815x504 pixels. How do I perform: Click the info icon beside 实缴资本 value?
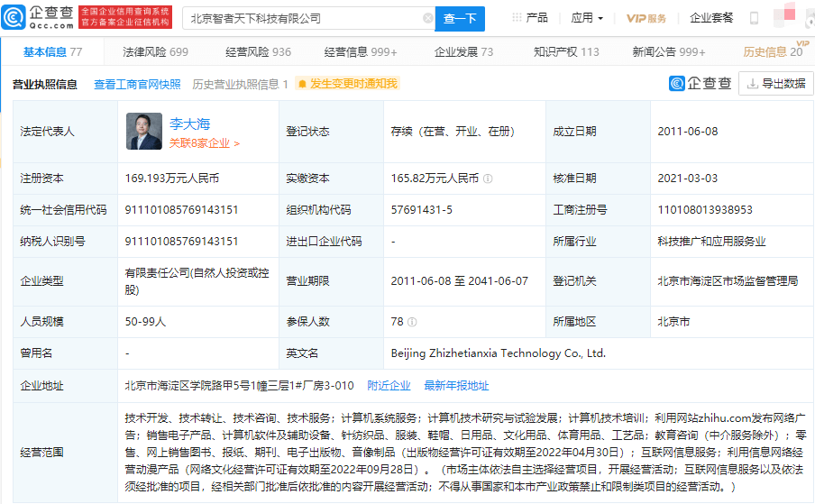point(488,179)
